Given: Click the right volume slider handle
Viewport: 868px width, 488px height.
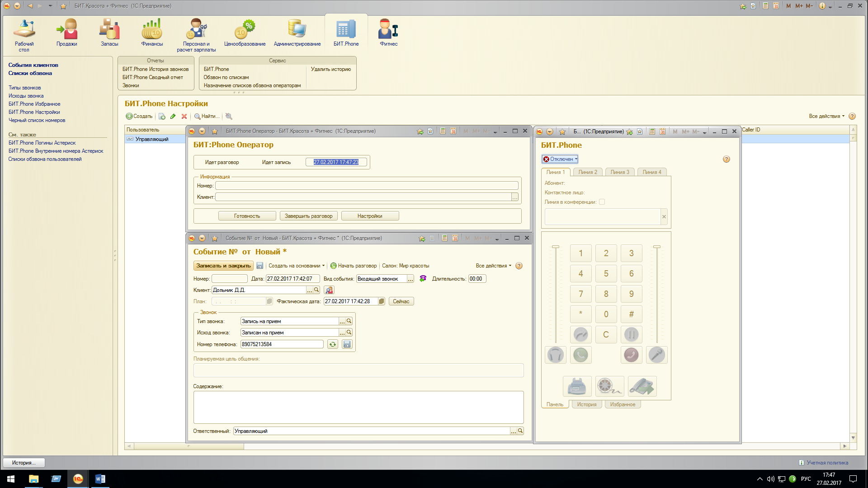Looking at the screenshot, I should (x=657, y=247).
